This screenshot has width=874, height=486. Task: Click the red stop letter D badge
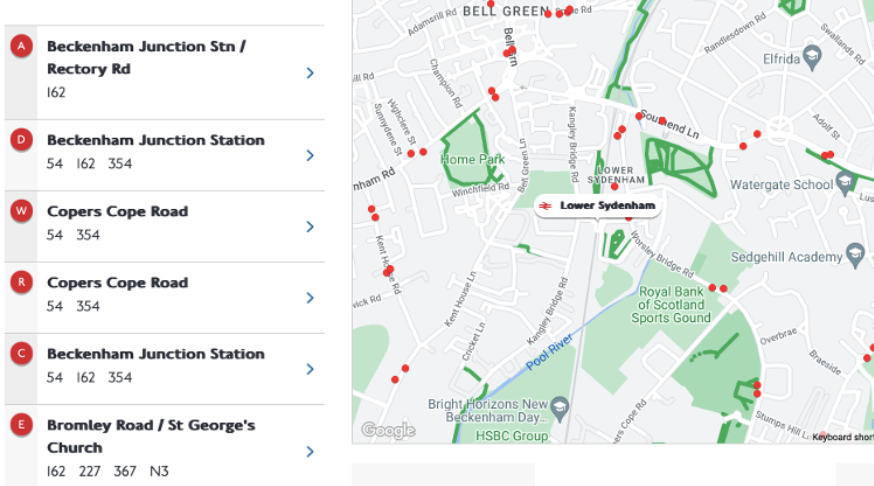click(21, 140)
